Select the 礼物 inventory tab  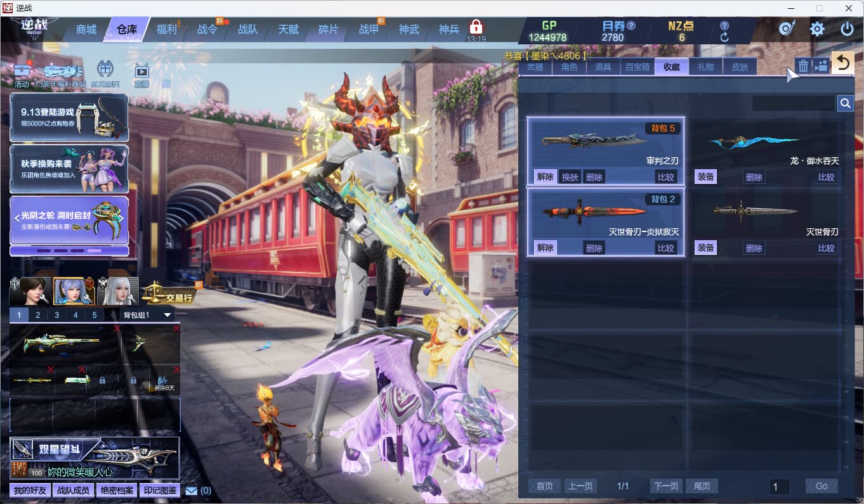[705, 67]
